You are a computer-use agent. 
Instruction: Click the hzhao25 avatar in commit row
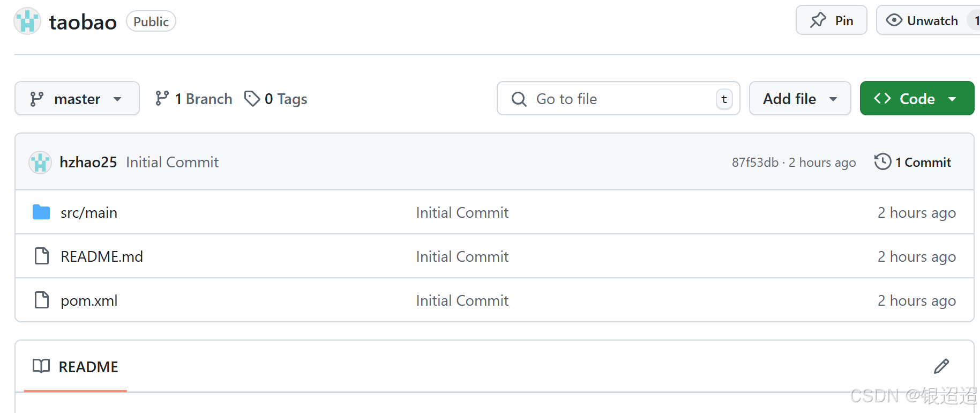coord(40,163)
